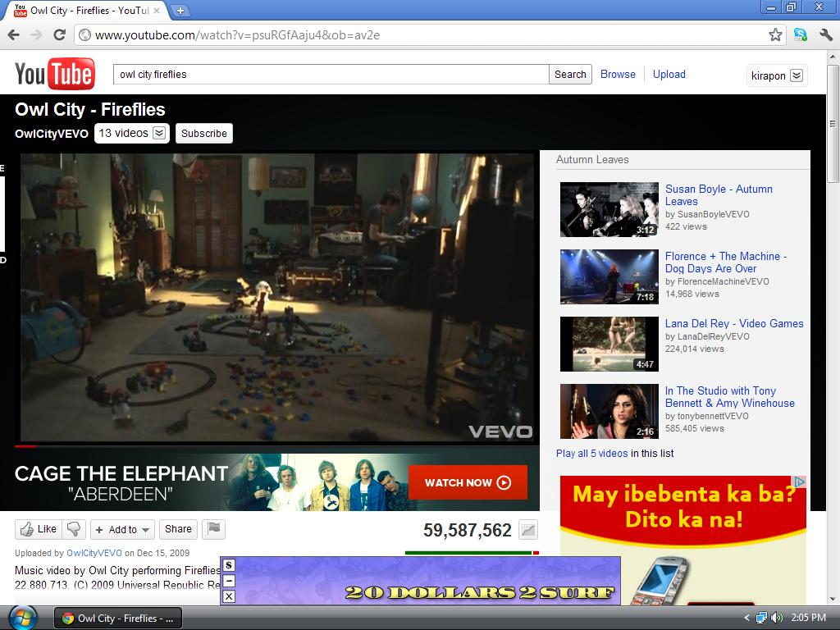Open Florence + The Machine video thumbnail
The image size is (840, 630).
(x=609, y=277)
